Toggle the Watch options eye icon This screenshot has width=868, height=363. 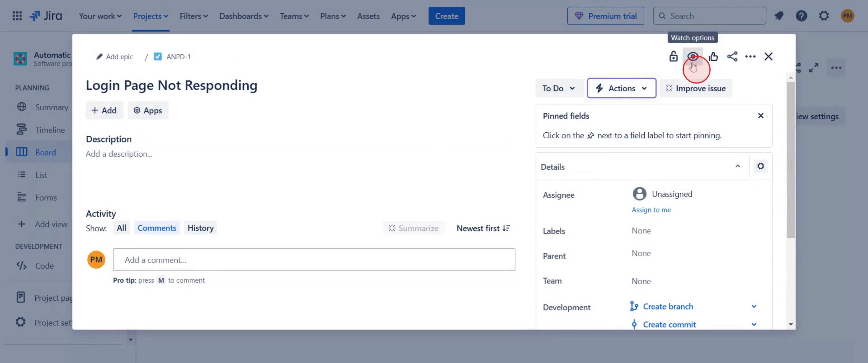pyautogui.click(x=692, y=56)
